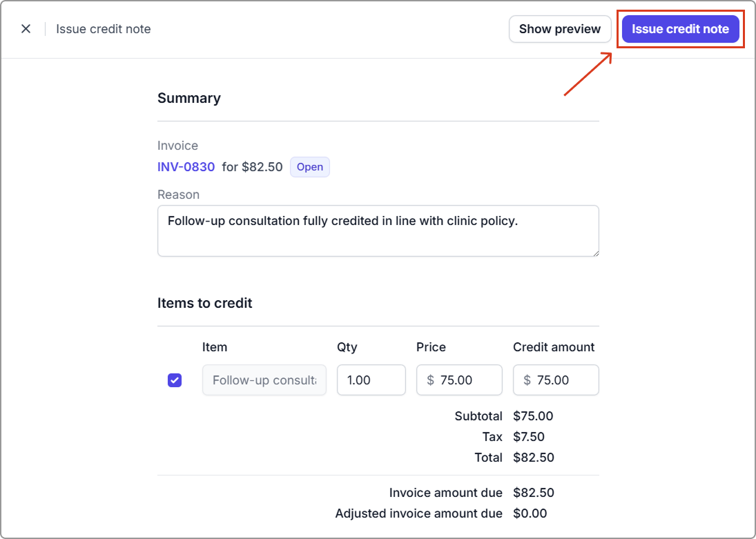Viewport: 756px width, 539px height.
Task: Click the Adjusted invoice amount due value
Action: pos(530,513)
